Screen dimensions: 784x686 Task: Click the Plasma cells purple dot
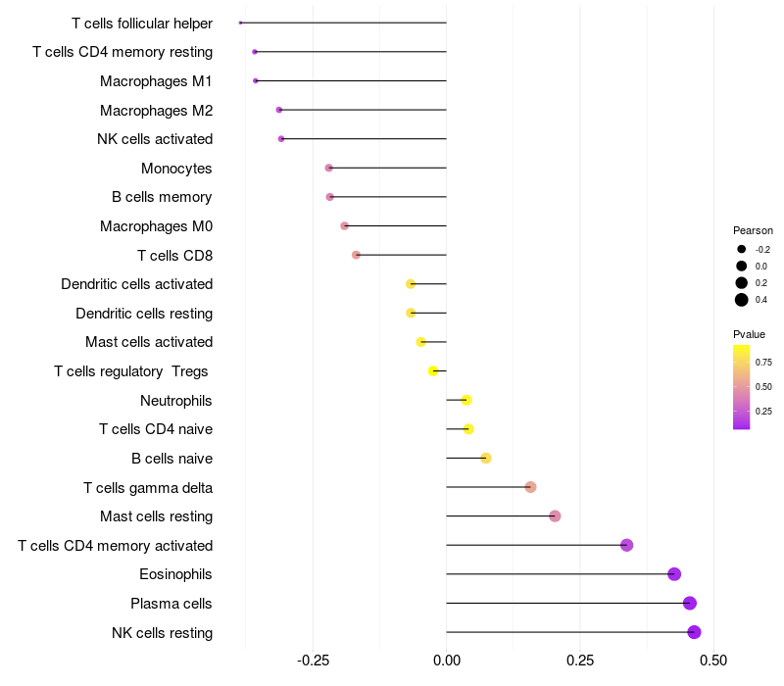coord(690,603)
